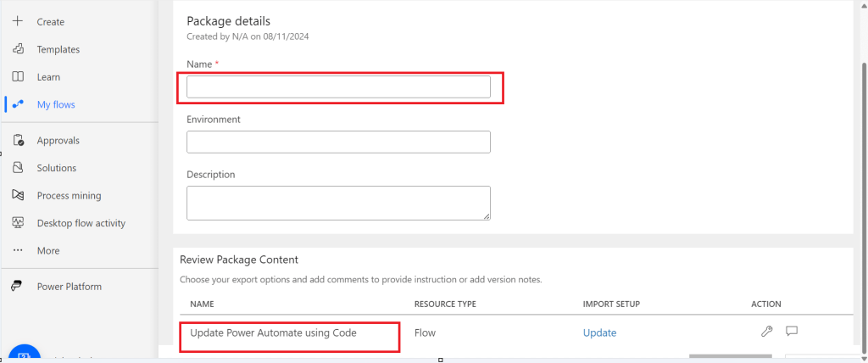Click the comment action icon

tap(792, 332)
